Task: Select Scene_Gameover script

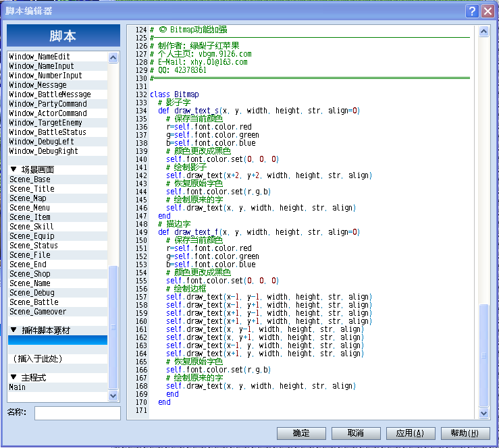Action: tap(57, 312)
